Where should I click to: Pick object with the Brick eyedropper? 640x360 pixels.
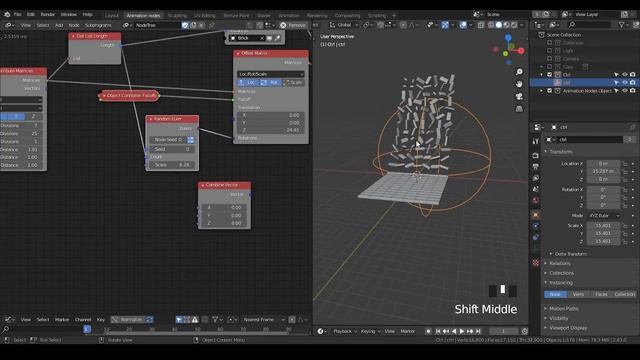[277, 38]
